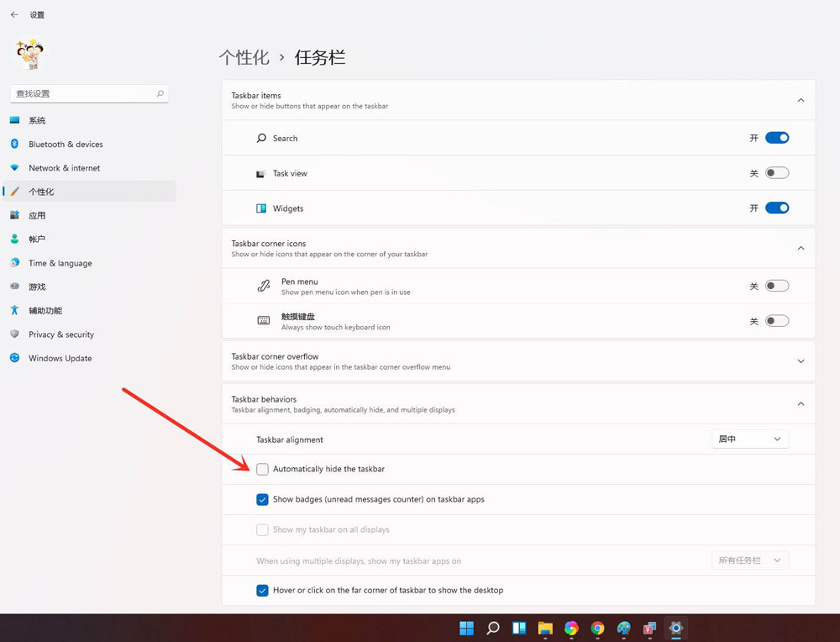Check Automatically hide the taskbar
Image resolution: width=840 pixels, height=642 pixels.
(263, 469)
